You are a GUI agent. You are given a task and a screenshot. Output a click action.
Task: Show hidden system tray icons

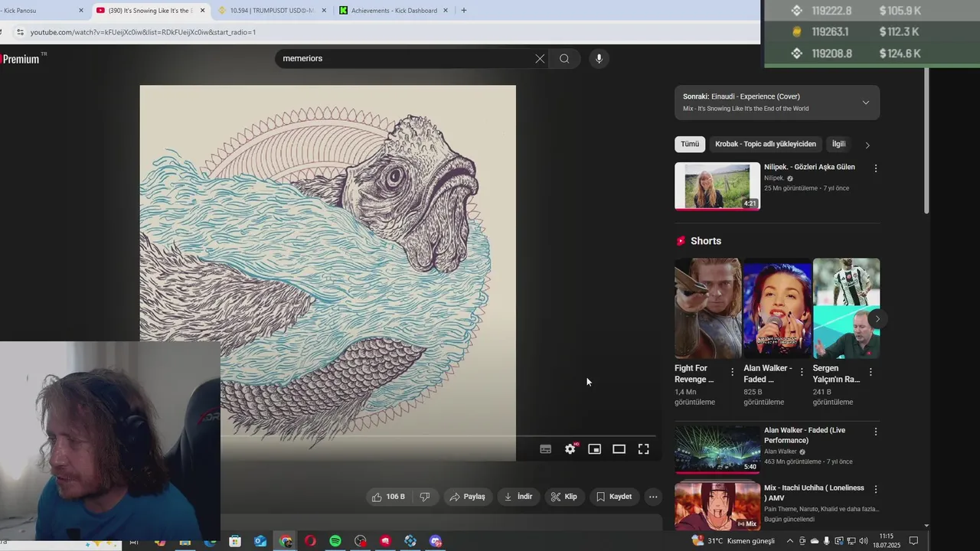click(790, 541)
